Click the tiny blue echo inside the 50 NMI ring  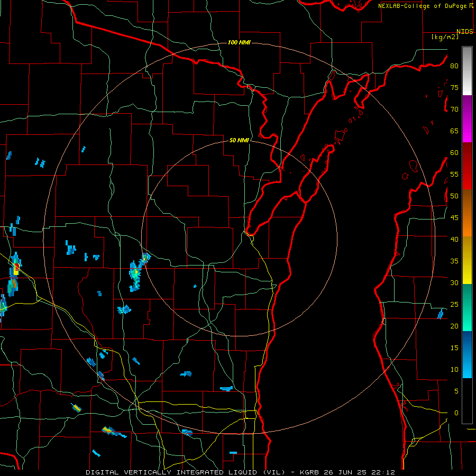click(195, 286)
